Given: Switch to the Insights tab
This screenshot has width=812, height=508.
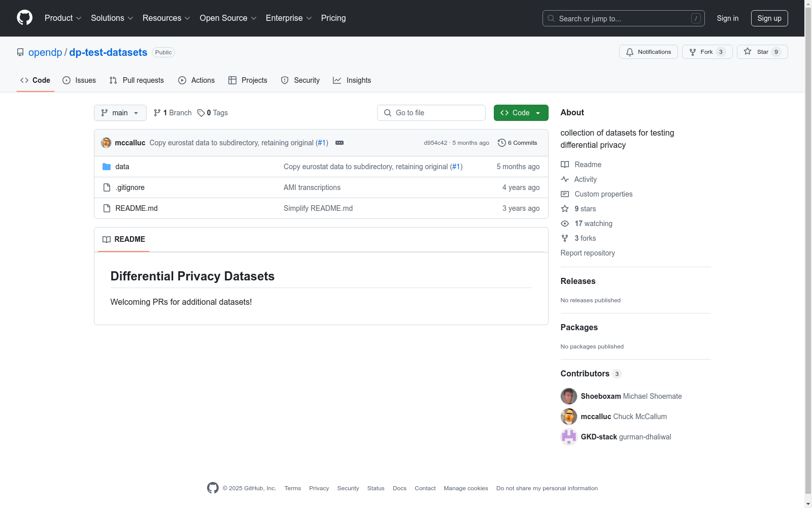Looking at the screenshot, I should tap(352, 80).
